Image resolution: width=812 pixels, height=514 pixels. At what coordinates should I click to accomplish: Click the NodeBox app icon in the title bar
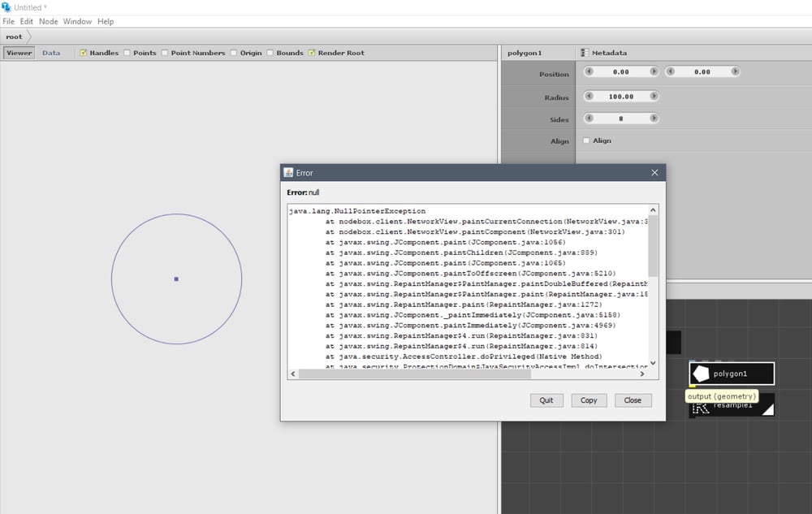click(6, 7)
